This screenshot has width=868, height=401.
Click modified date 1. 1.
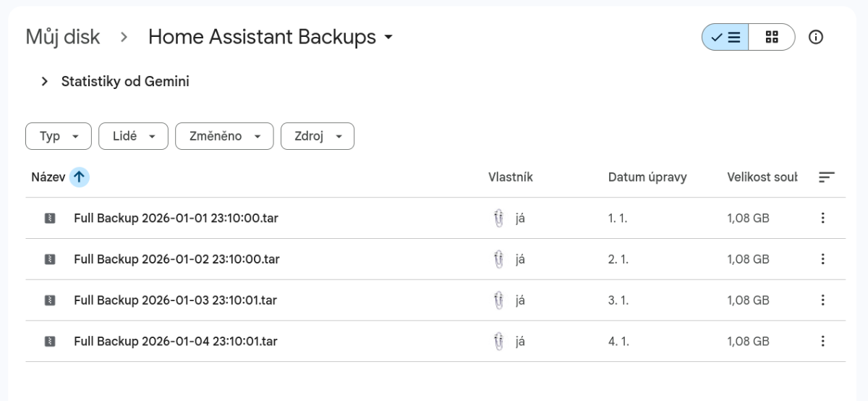(x=617, y=219)
